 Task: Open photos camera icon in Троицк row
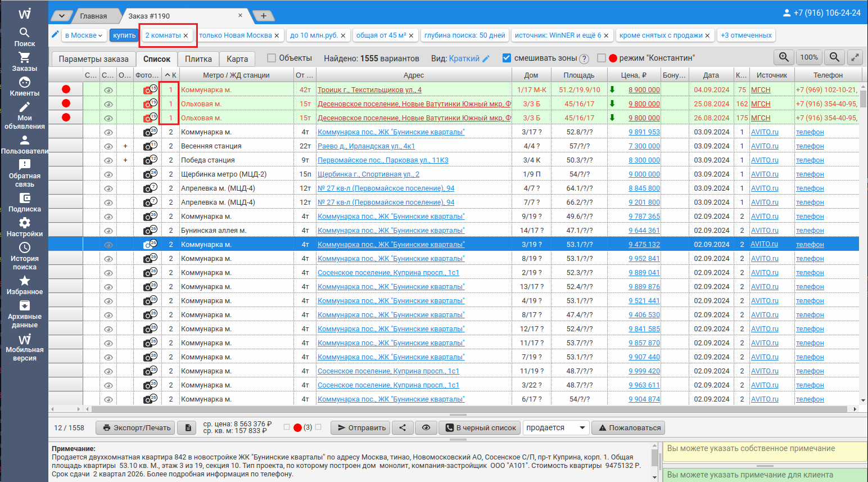tap(150, 89)
